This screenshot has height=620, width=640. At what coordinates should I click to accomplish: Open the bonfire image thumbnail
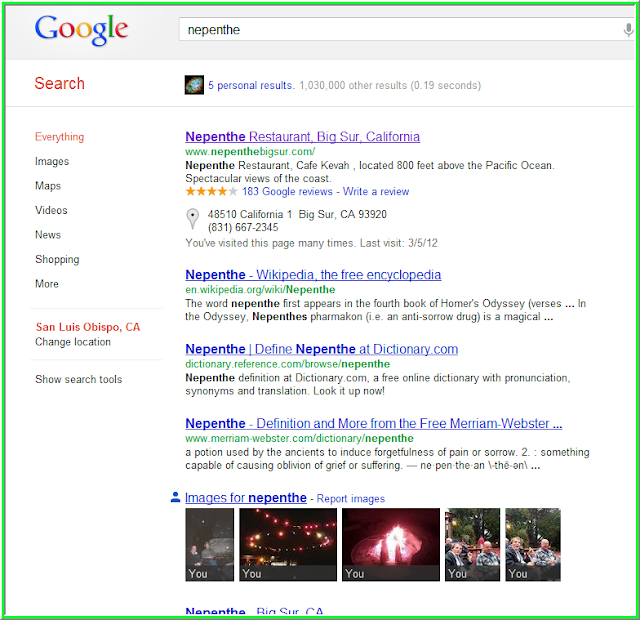(x=391, y=544)
